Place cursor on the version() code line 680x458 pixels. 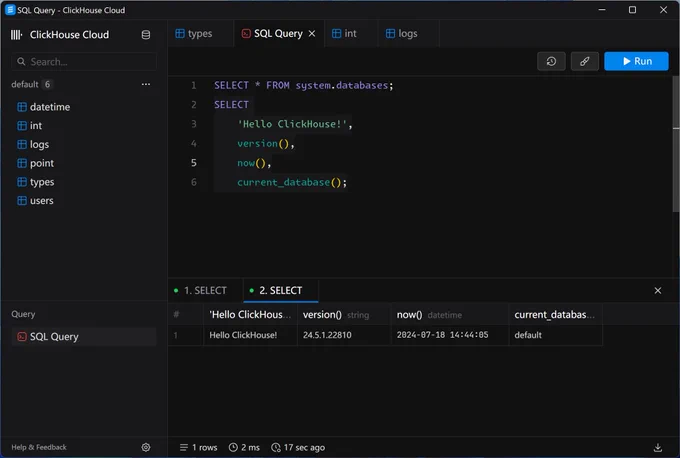(266, 144)
